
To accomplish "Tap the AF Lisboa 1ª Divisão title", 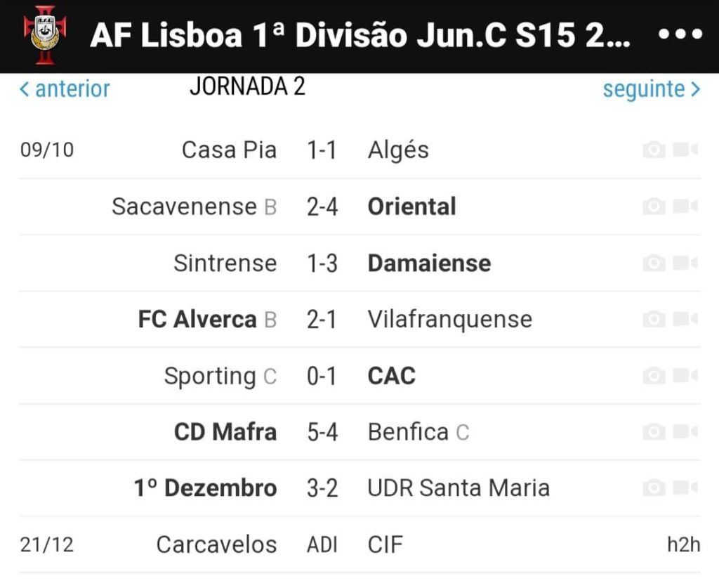I will click(360, 35).
